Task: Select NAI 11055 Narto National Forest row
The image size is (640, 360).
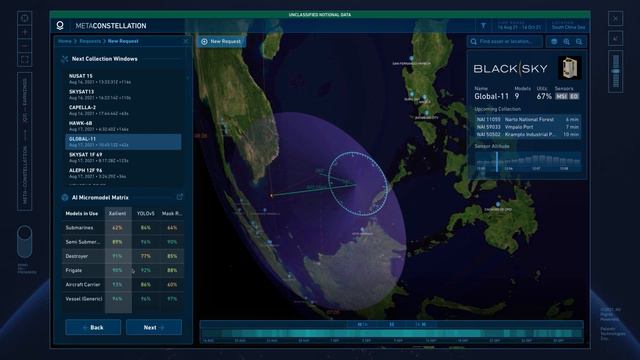Action: pos(527,120)
